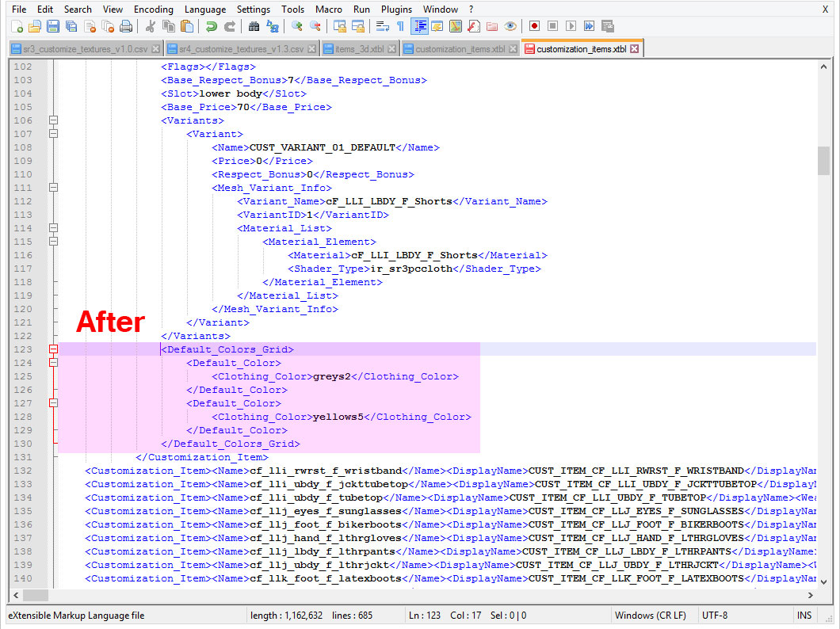Viewport: 840px width, 629px height.
Task: Toggle the Indent Guide button
Action: pyautogui.click(x=418, y=26)
